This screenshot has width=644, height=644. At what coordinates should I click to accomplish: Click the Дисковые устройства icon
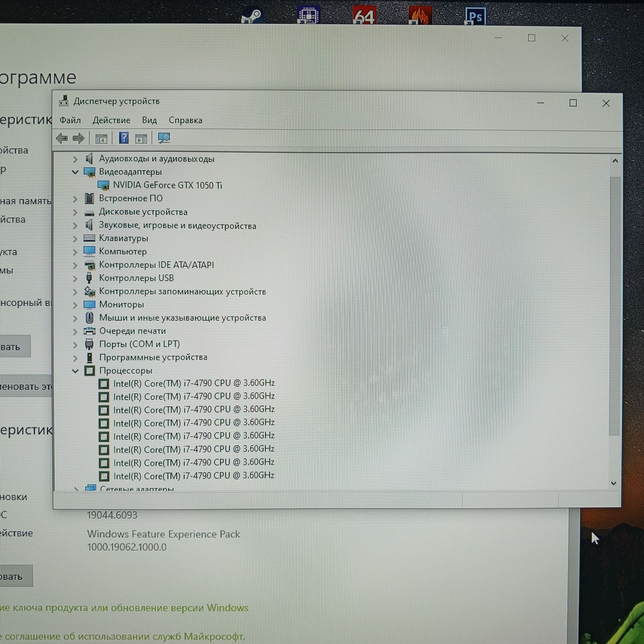(x=89, y=212)
